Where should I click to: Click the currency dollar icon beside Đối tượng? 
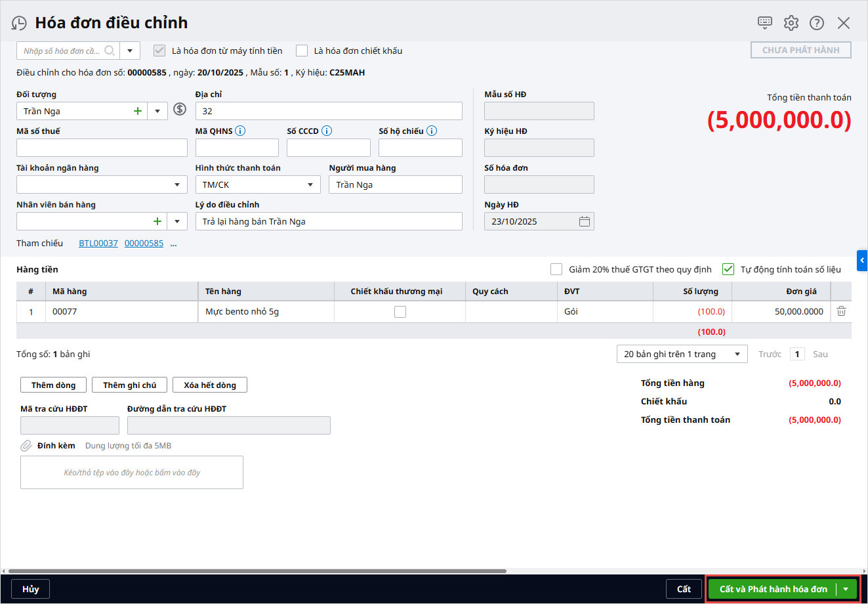click(180, 110)
